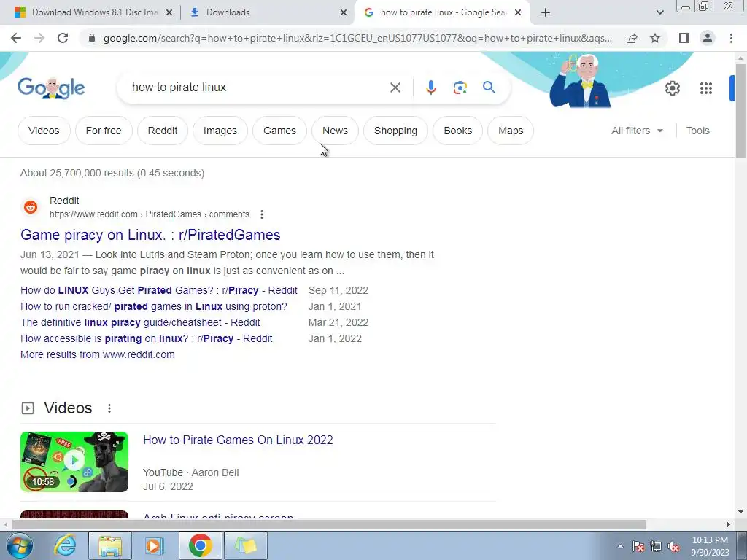Click More results from www.reddit.com
The image size is (747, 560).
[x=98, y=355]
